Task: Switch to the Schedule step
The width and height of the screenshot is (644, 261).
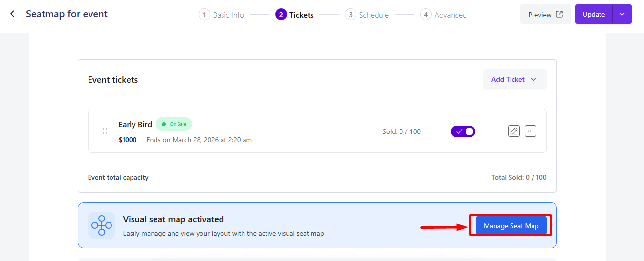Action: tap(367, 15)
